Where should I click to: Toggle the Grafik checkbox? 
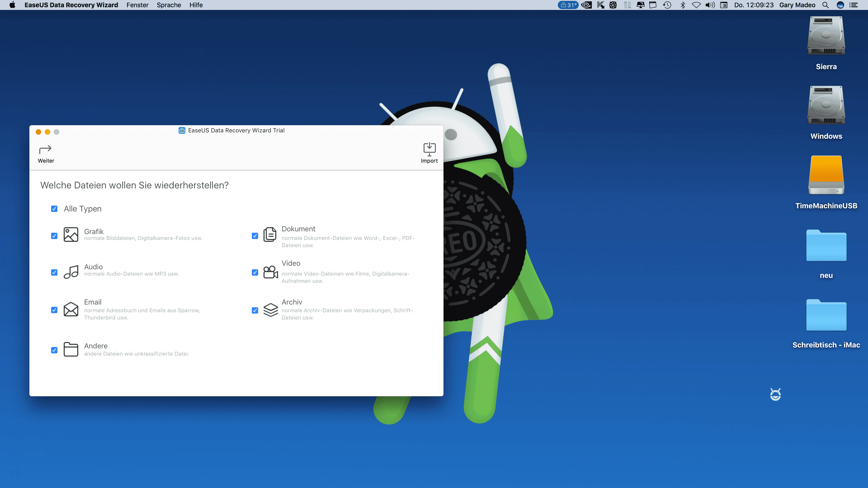point(54,236)
